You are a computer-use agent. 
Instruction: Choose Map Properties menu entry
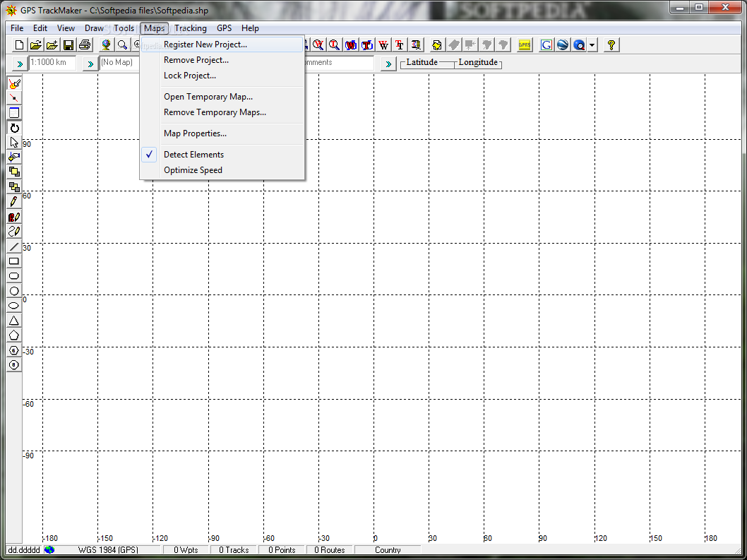pyautogui.click(x=222, y=133)
